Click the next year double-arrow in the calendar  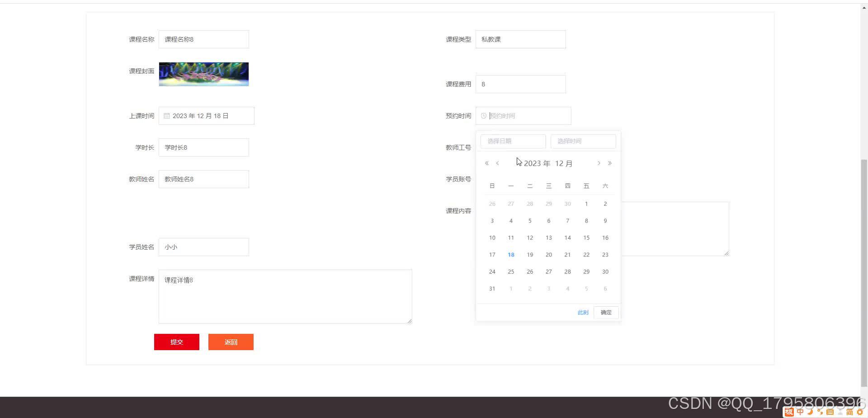tap(610, 163)
